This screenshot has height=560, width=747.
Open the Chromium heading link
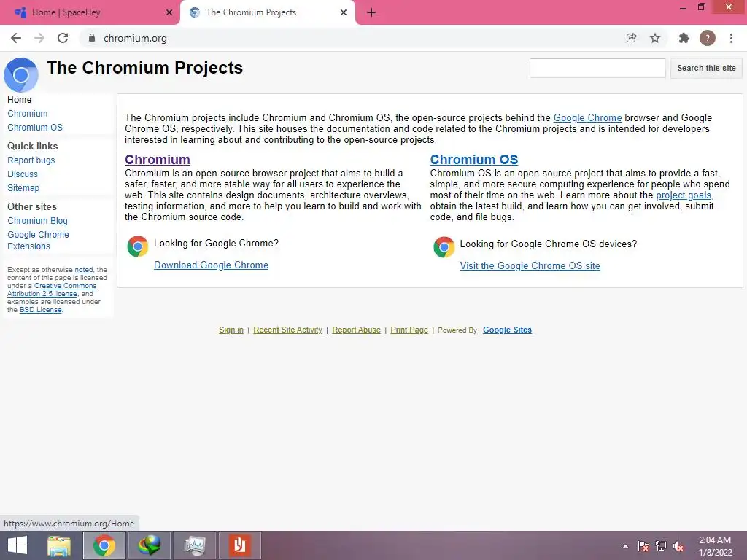pyautogui.click(x=158, y=160)
